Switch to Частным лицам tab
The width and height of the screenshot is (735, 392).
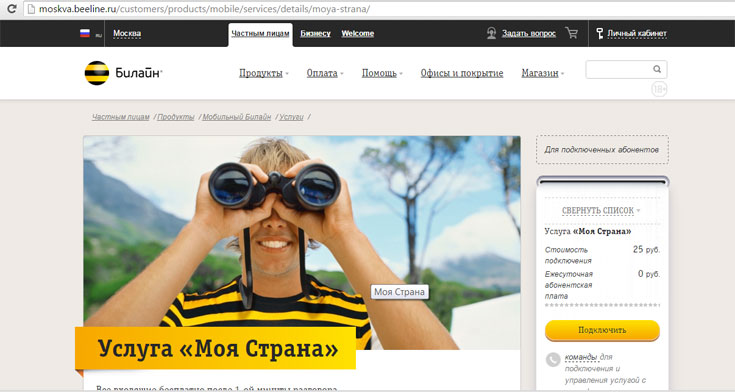(260, 34)
